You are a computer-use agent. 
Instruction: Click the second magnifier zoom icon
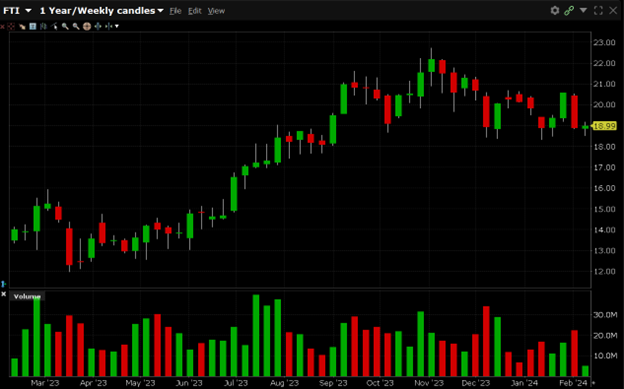click(76, 27)
